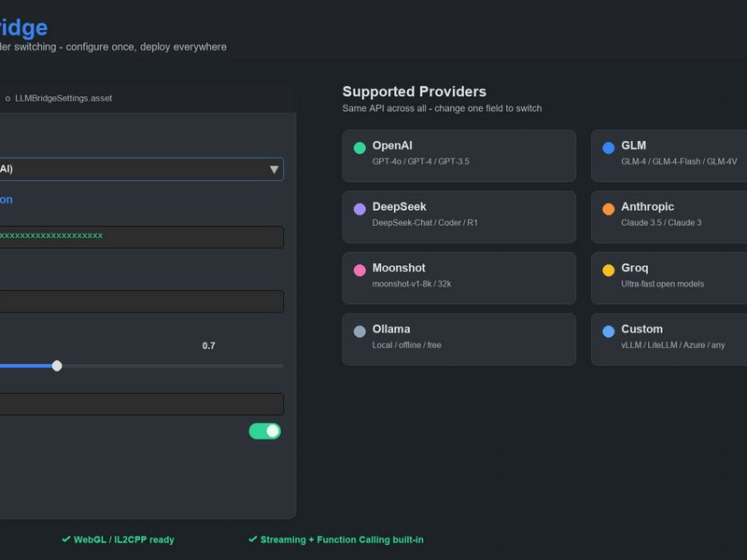Click the 'Supported Providers' heading
The image size is (747, 560).
point(414,91)
